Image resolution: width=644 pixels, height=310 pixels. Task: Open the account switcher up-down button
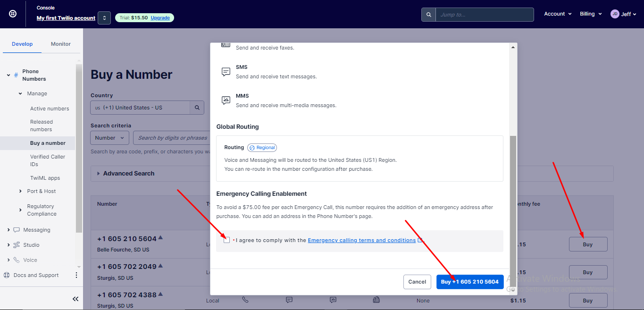tap(104, 18)
